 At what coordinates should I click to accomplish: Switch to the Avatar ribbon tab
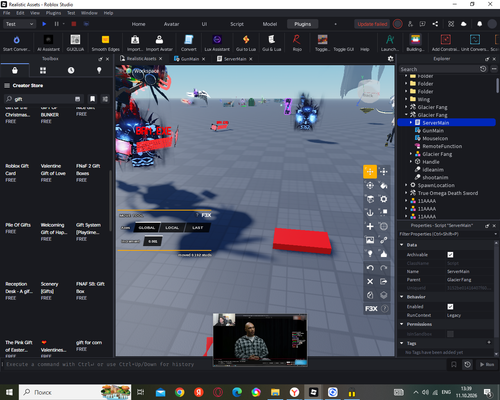coord(171,24)
